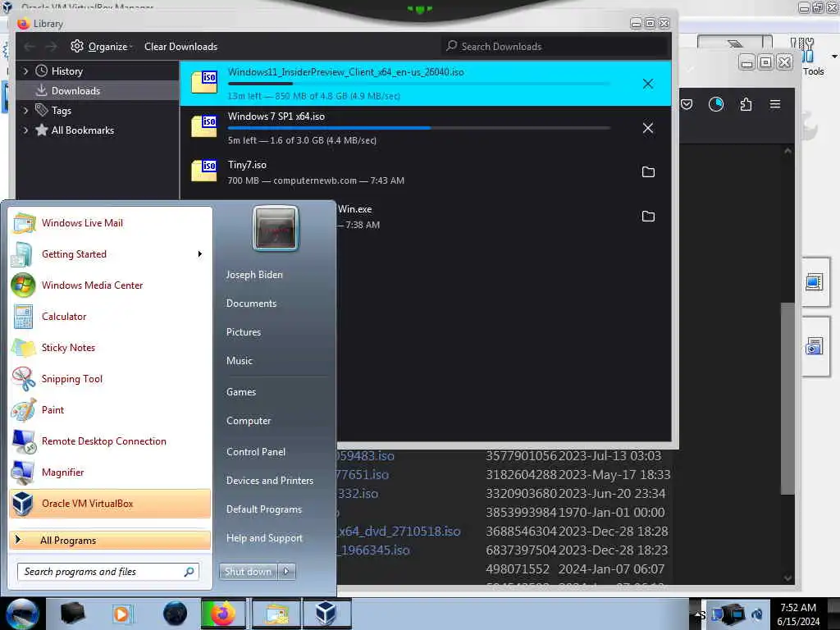Open Games from the Start menu
840x630 pixels.
click(241, 392)
